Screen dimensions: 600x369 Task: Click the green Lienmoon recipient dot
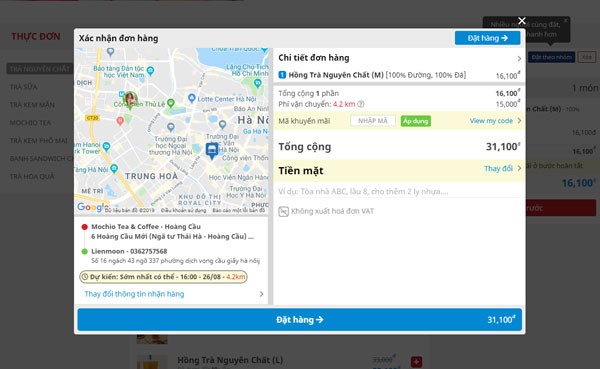coord(85,251)
